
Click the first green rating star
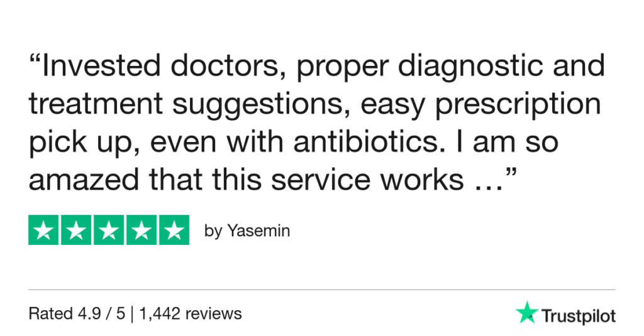(44, 230)
